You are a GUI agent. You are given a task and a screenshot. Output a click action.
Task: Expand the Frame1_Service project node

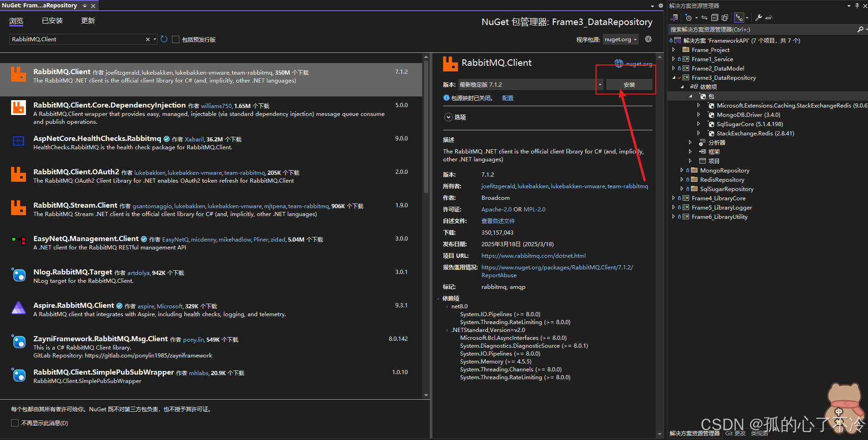(x=674, y=59)
